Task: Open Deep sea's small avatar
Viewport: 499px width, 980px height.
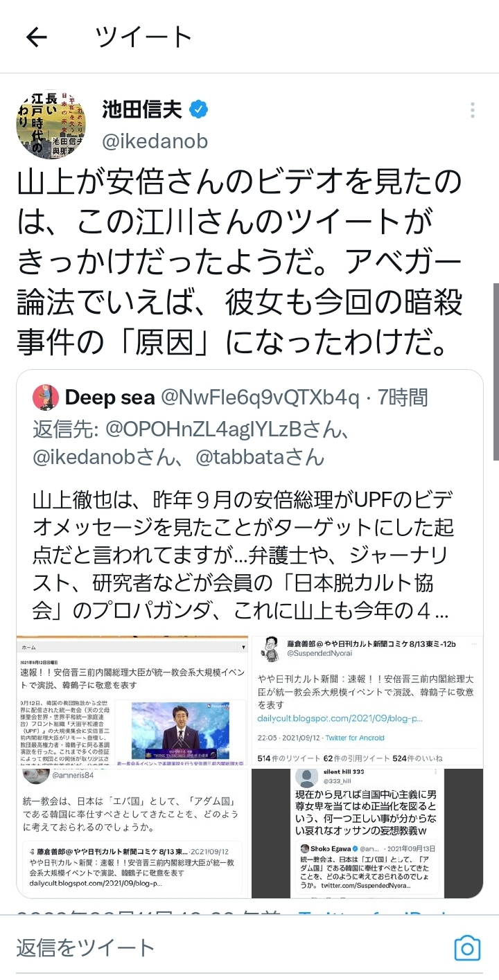Action: coord(45,398)
